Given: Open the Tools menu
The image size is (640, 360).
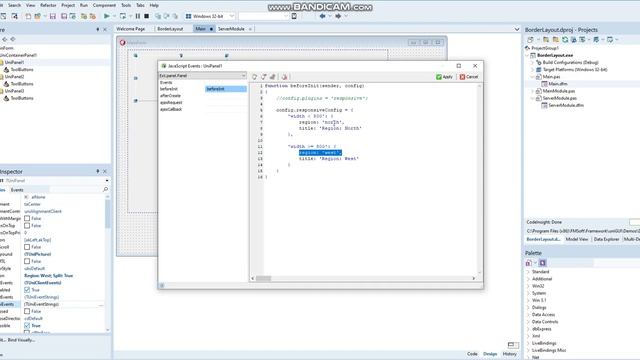Looking at the screenshot, I should [126, 5].
